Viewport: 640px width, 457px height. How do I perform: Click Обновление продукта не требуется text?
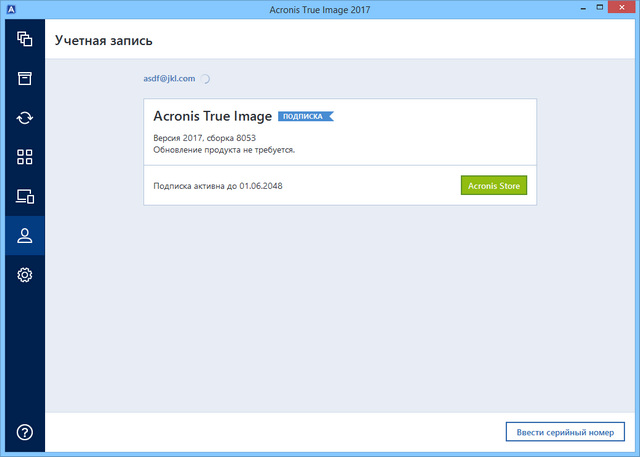click(224, 150)
